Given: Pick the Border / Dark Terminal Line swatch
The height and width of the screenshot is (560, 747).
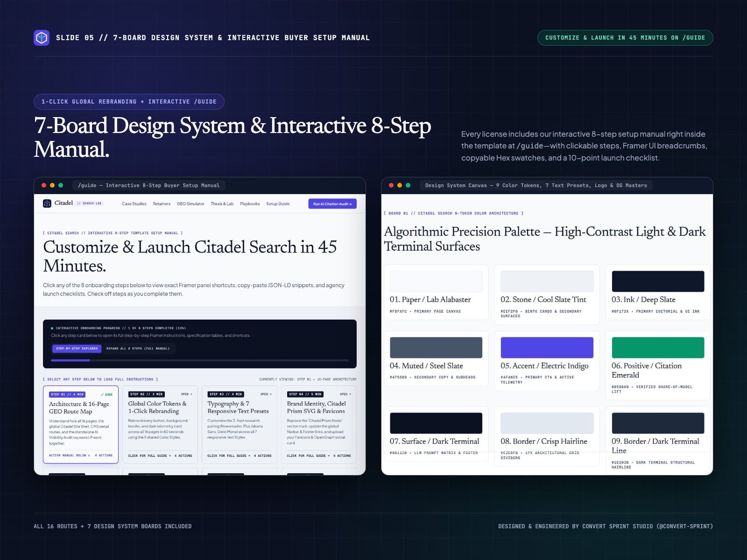Looking at the screenshot, I should (658, 423).
